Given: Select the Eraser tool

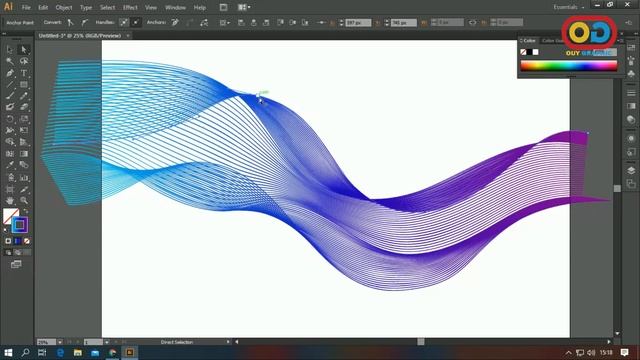Looking at the screenshot, I should point(24,107).
